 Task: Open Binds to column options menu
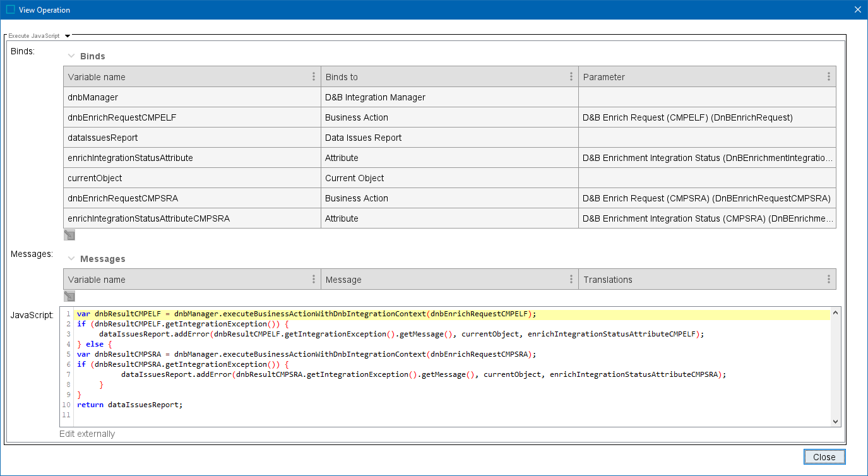[x=571, y=77]
